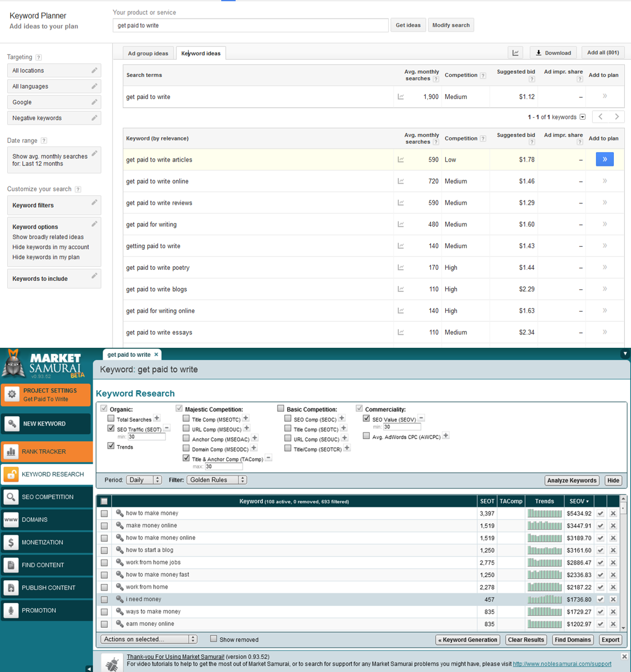The width and height of the screenshot is (631, 672).
Task: Toggle SEO Traffic (SEOT) checkbox
Action: pyautogui.click(x=111, y=428)
